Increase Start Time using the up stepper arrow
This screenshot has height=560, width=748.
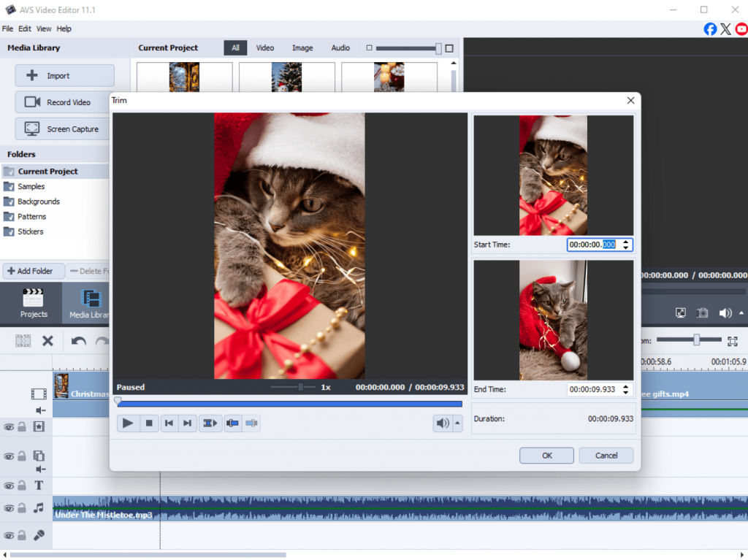pos(625,242)
